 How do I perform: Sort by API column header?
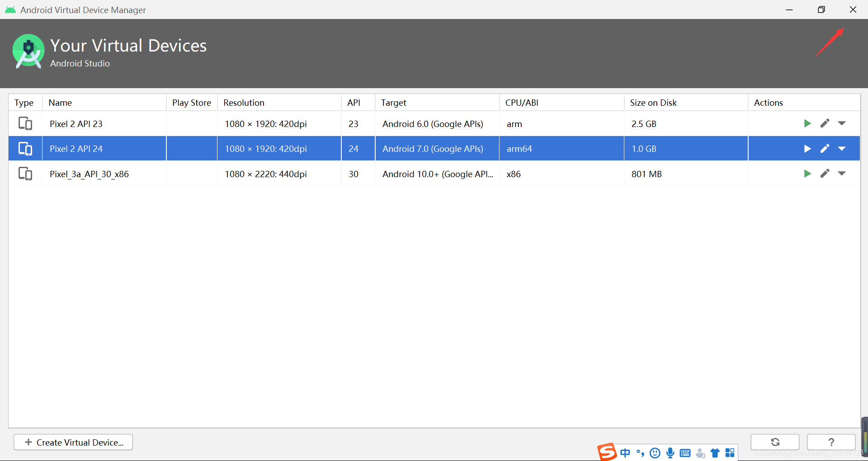[x=358, y=103]
